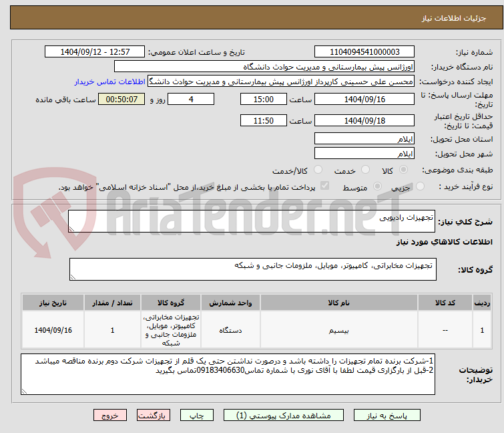Screen dimensions: 504x433
Task: Click the price validity date 1404/09/18 field
Action: [364, 121]
